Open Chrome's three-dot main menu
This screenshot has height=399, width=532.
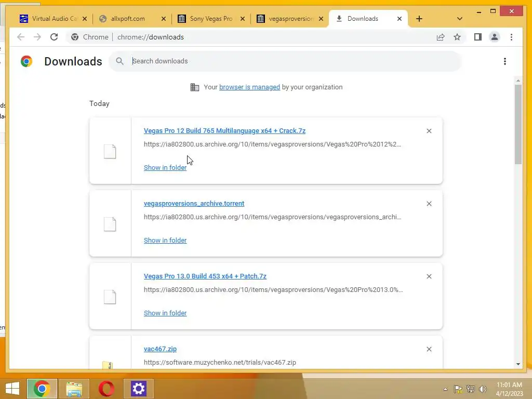click(x=511, y=37)
